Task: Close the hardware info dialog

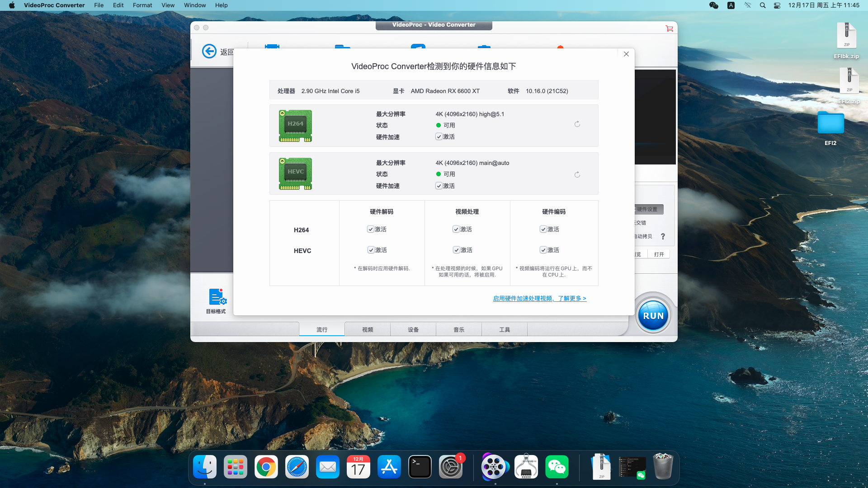Action: click(626, 54)
